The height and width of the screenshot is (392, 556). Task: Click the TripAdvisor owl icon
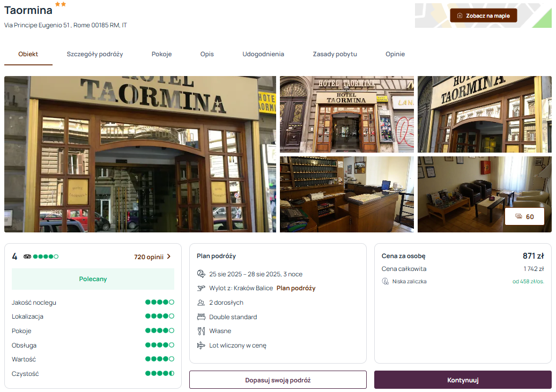click(27, 257)
